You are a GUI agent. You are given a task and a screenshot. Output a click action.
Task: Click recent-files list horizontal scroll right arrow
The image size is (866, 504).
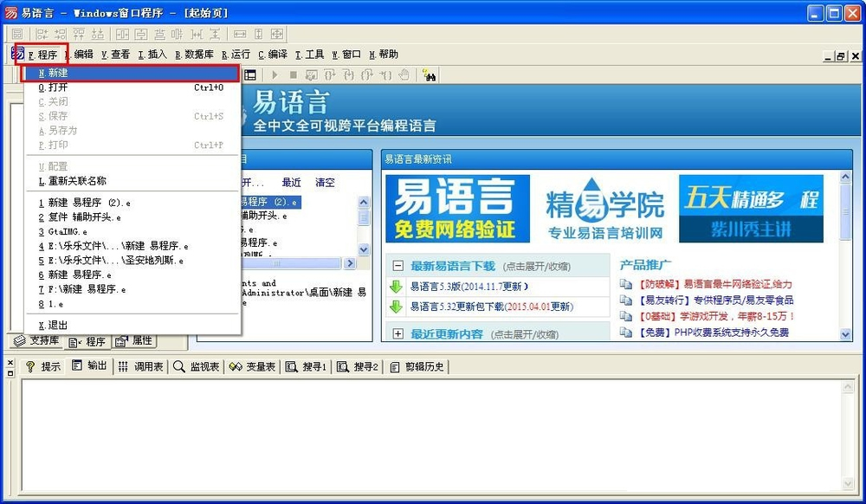(x=350, y=263)
